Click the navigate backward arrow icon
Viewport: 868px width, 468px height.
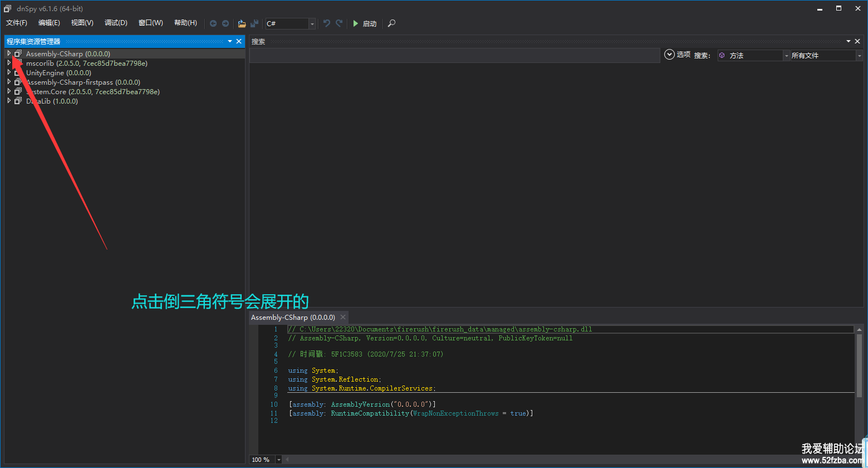click(213, 23)
